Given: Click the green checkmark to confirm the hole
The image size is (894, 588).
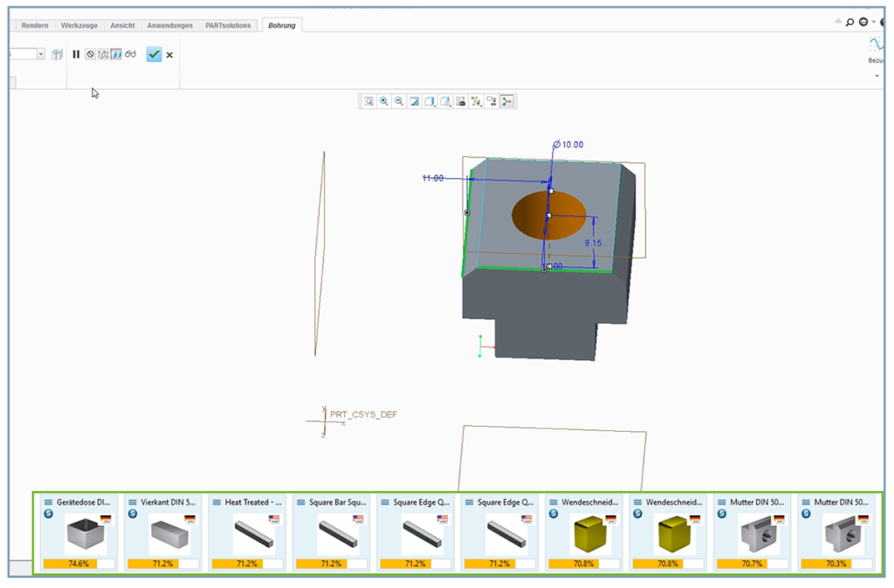Looking at the screenshot, I should pos(154,54).
